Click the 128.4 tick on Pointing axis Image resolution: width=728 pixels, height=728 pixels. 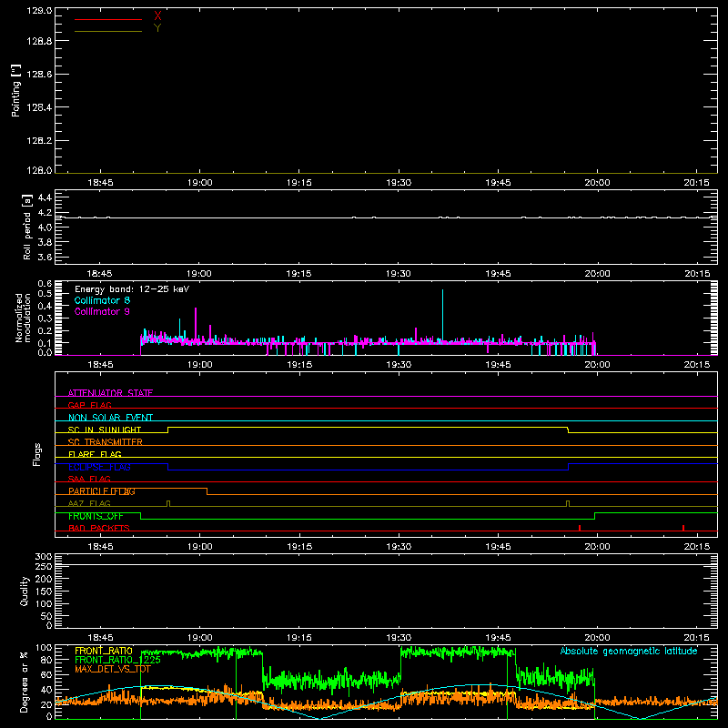tap(39, 107)
